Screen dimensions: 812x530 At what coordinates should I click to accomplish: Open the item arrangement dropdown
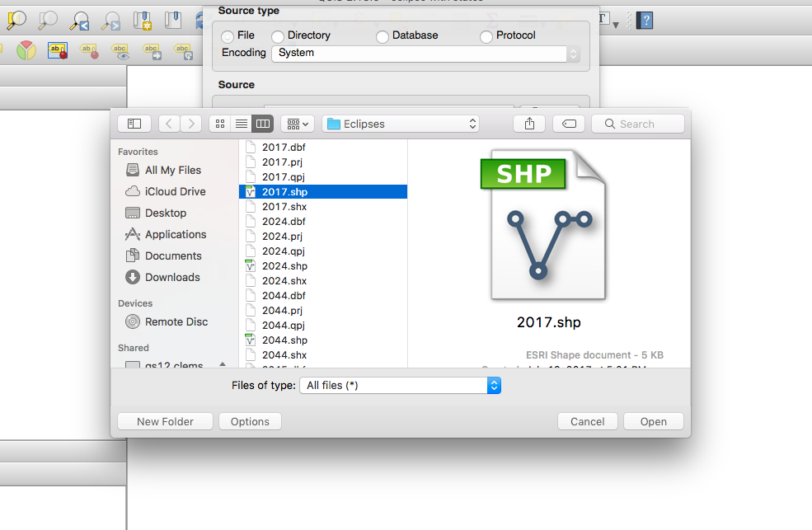tap(298, 124)
